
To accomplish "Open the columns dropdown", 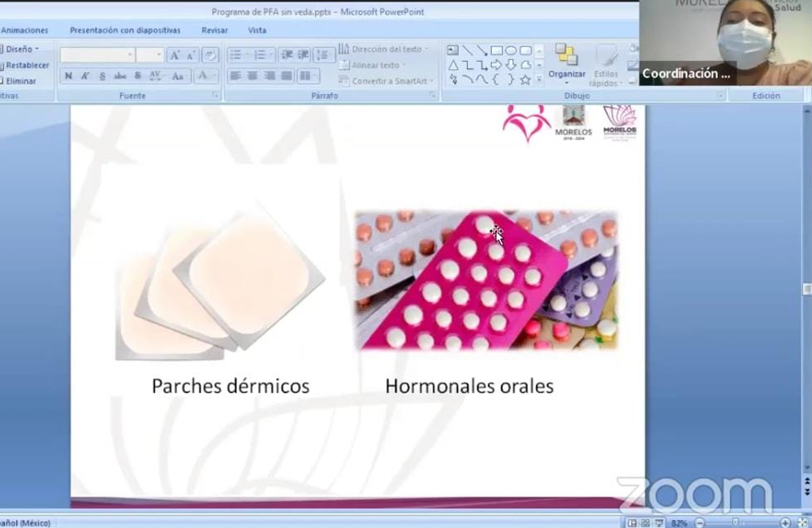I will pos(308,76).
